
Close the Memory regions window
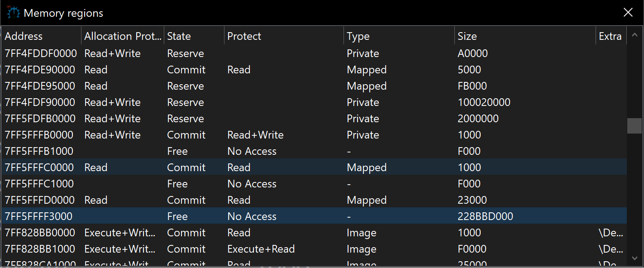[628, 13]
